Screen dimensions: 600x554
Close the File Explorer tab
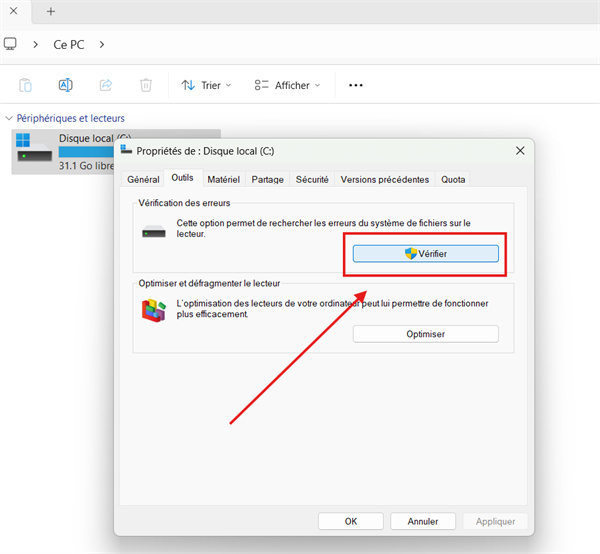tap(13, 11)
